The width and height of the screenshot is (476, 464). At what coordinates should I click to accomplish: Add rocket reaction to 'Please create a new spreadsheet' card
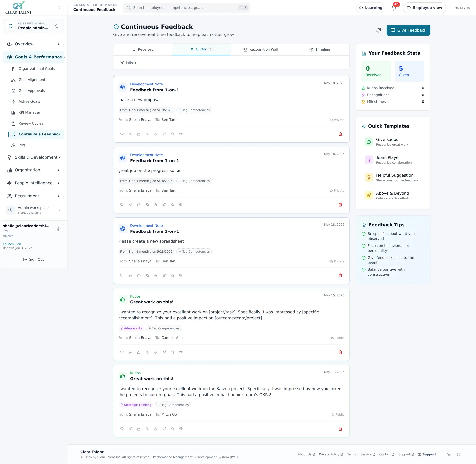click(164, 275)
